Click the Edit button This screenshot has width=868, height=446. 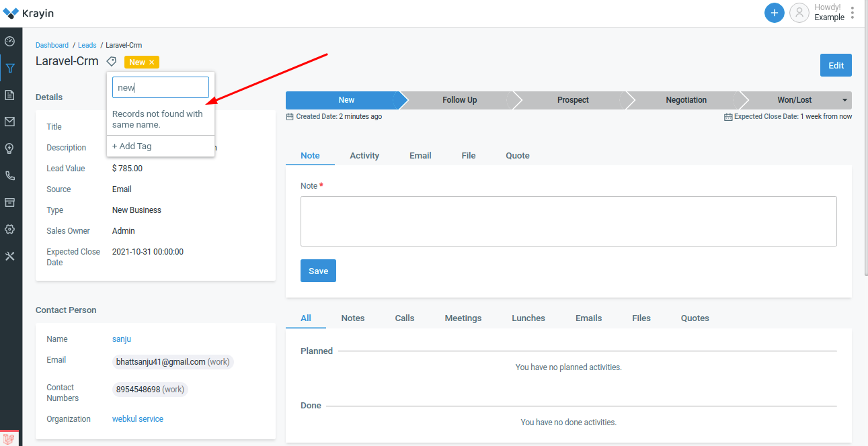[836, 65]
